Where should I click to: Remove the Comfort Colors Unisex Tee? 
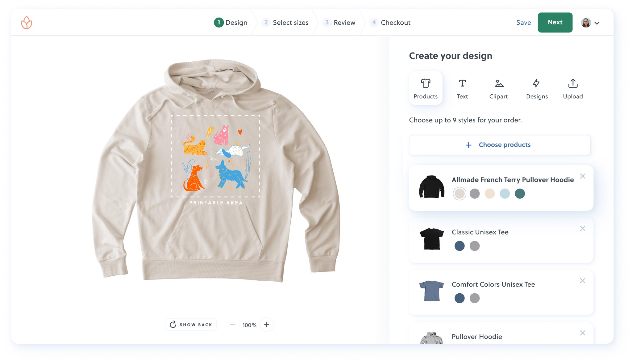583,280
